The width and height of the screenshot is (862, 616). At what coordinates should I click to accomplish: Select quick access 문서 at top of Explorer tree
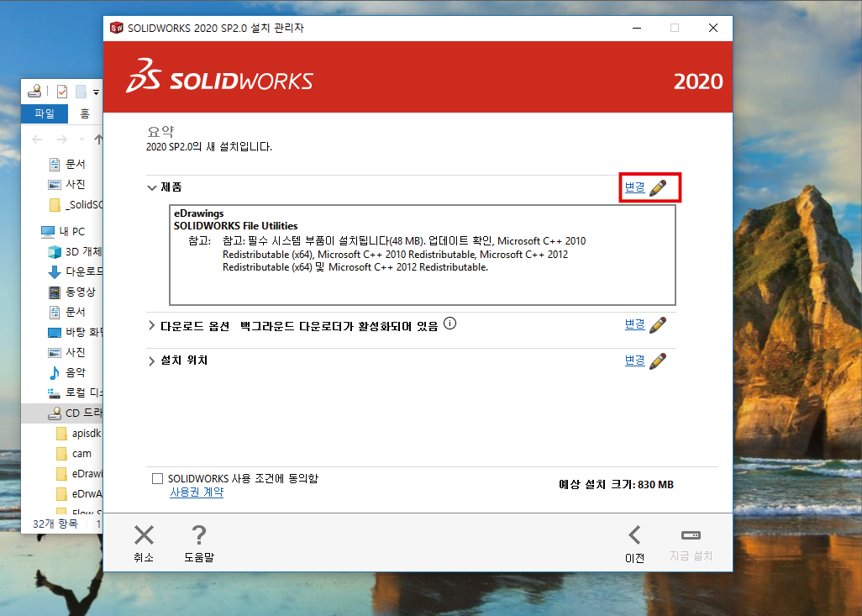click(67, 165)
